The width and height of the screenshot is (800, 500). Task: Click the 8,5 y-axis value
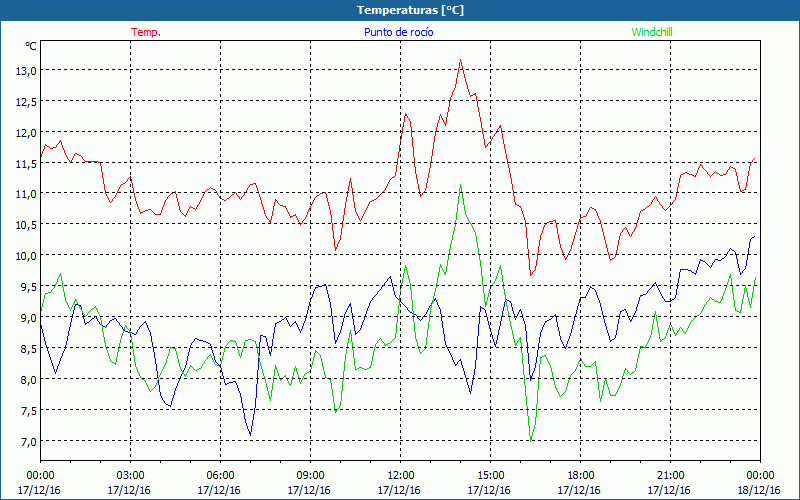tap(29, 348)
